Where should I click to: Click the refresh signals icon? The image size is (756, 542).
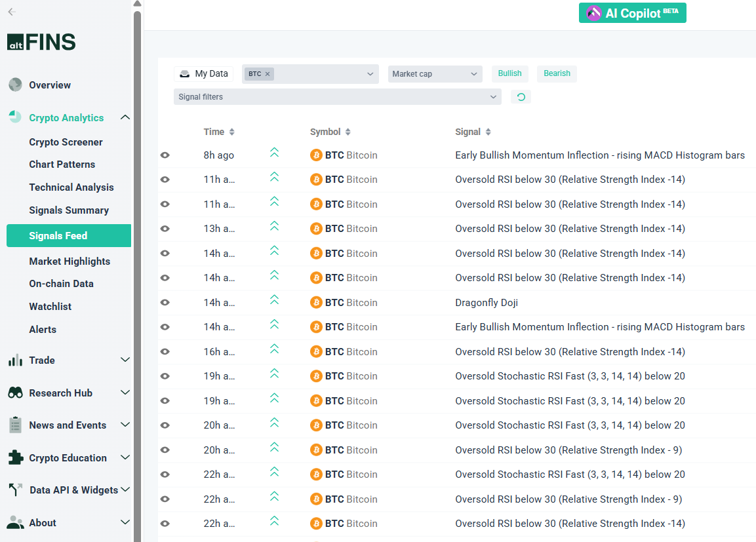point(521,97)
